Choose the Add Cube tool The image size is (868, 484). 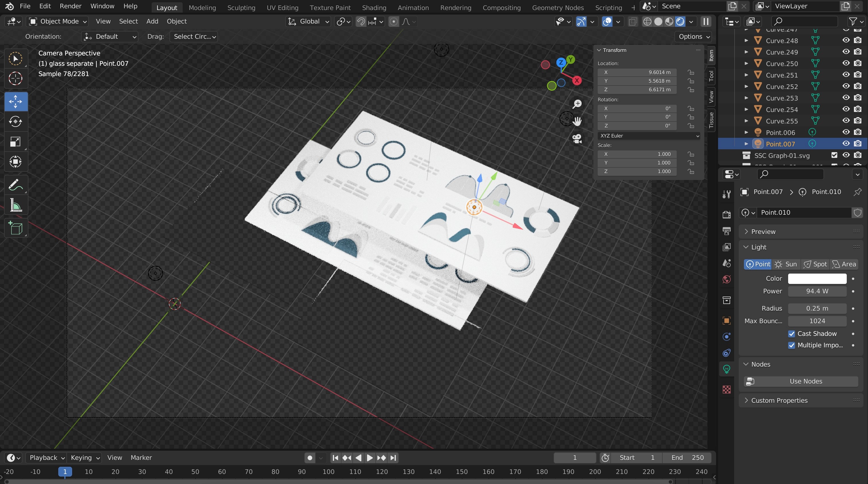(16, 228)
